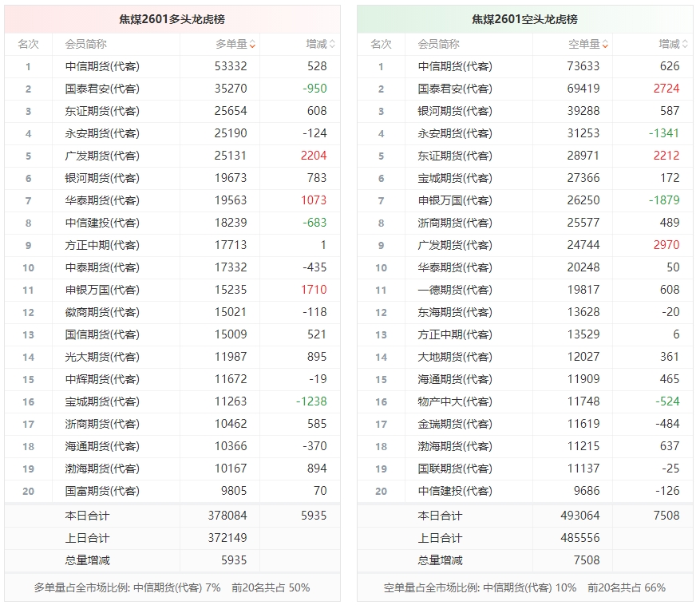Select 申银万国(代客) in the short ranking
The width and height of the screenshot is (700, 605).
click(455, 200)
